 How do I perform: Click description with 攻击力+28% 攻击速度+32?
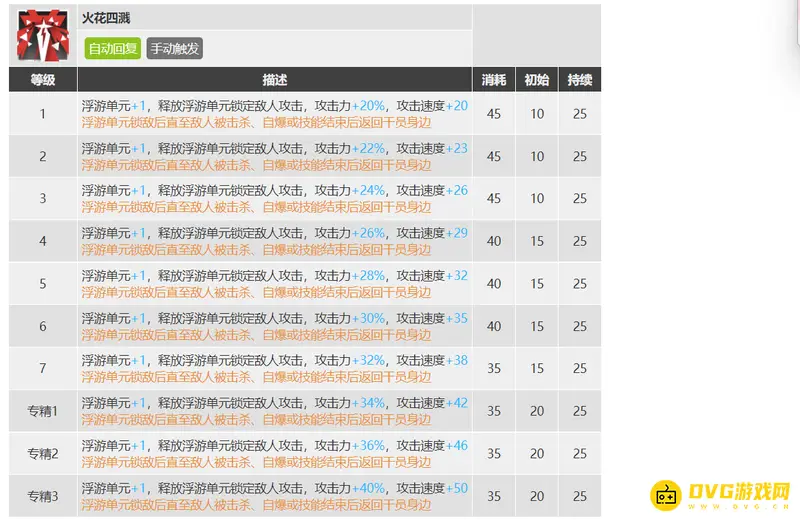274,284
